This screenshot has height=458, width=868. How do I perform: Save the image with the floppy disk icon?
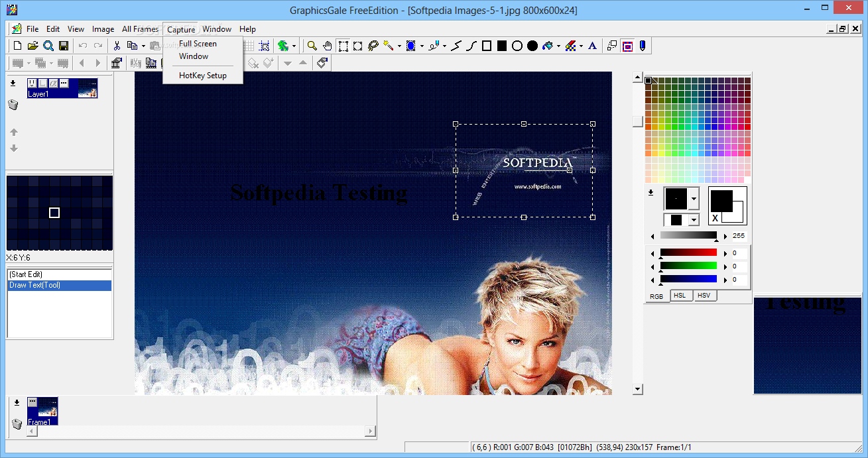point(64,46)
